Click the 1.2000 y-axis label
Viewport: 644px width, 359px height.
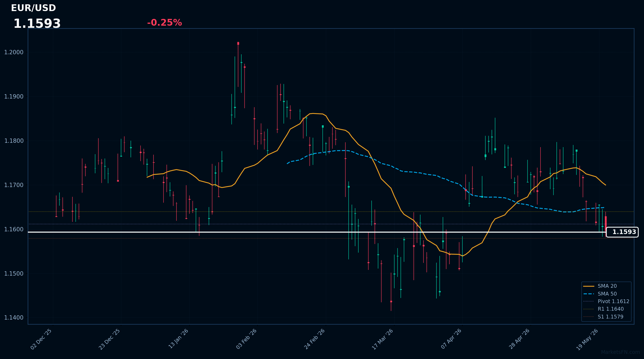pyautogui.click(x=14, y=52)
